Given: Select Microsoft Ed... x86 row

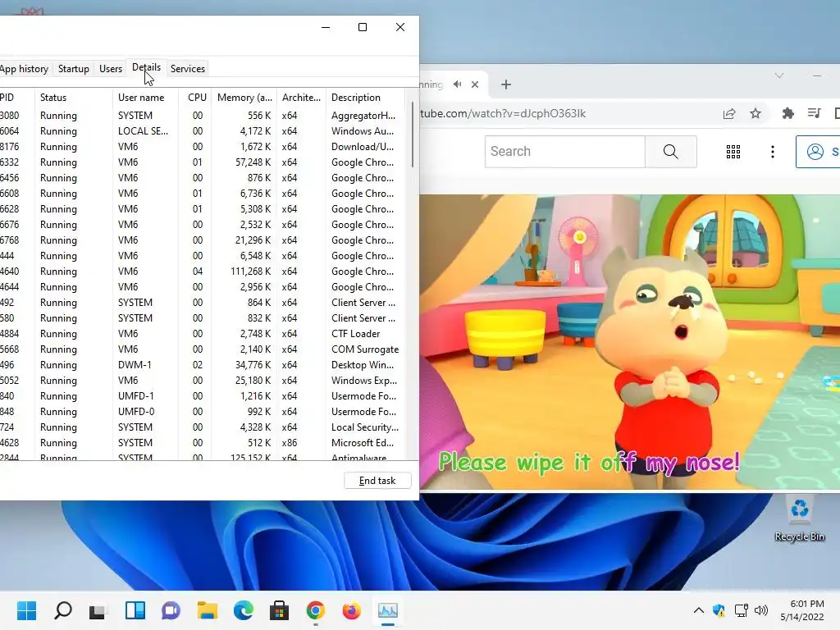Looking at the screenshot, I should click(x=203, y=442).
